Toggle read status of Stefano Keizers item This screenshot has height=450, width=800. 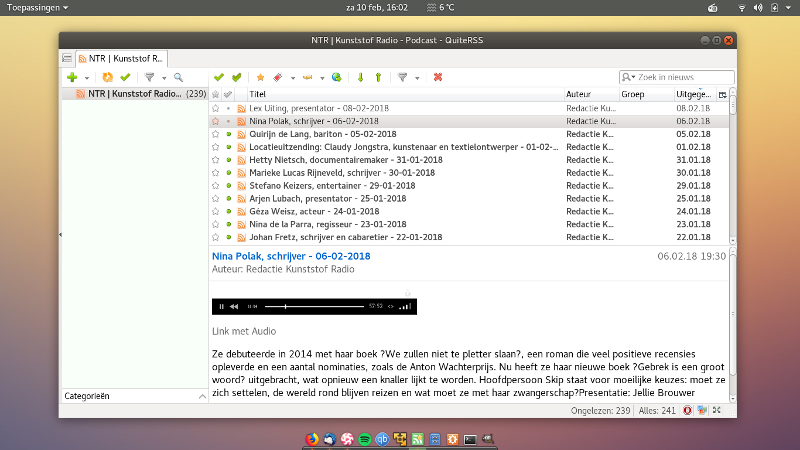229,186
